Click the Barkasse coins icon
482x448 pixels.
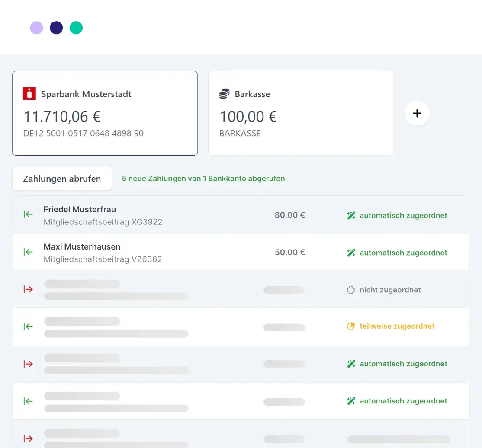(224, 94)
